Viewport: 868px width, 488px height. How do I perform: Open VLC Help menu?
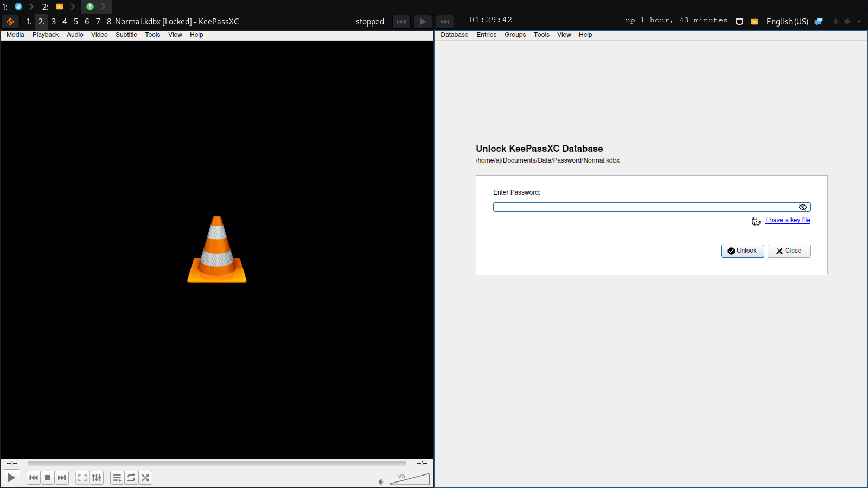point(196,35)
